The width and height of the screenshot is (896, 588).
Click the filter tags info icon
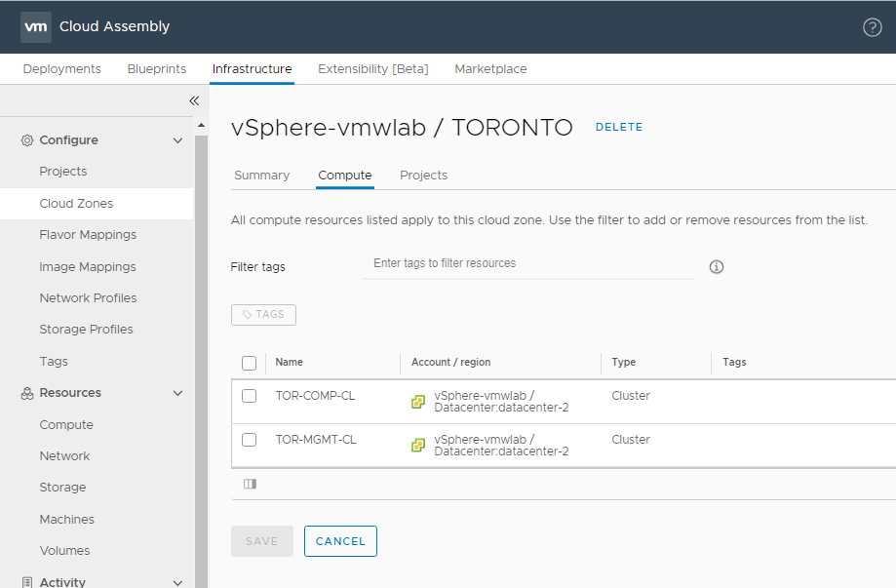point(717,267)
